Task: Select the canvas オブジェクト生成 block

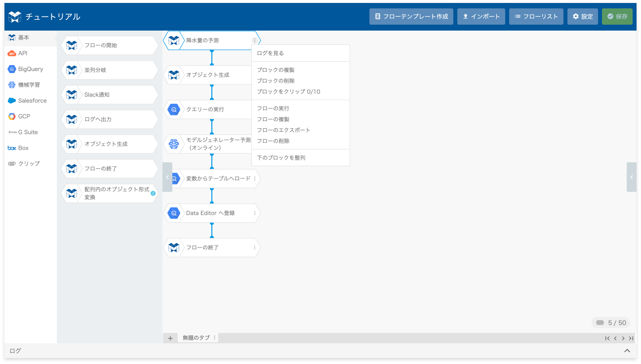Action: (x=207, y=75)
